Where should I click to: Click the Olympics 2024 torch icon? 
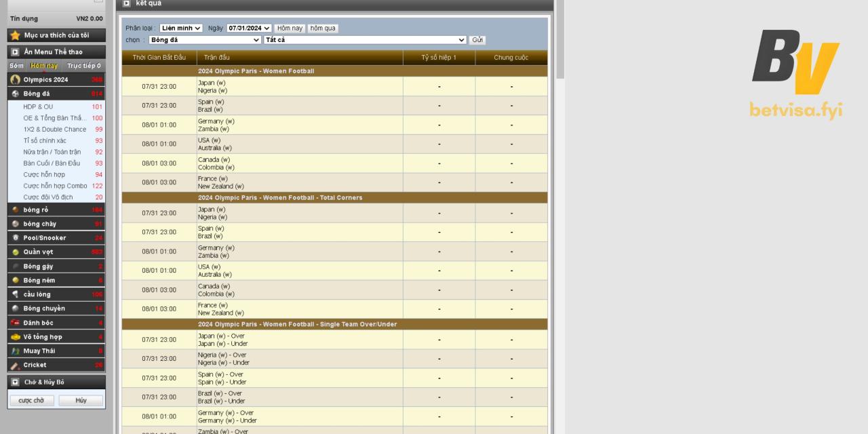[x=15, y=79]
